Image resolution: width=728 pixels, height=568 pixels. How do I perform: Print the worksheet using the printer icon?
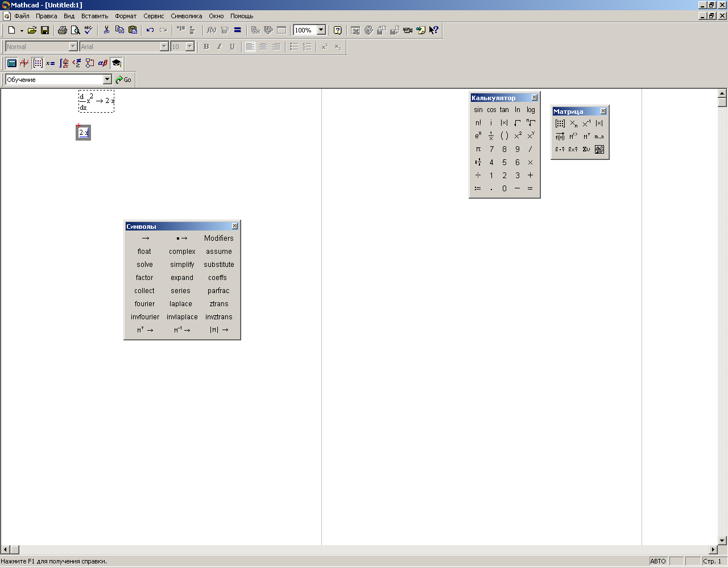pyautogui.click(x=63, y=30)
